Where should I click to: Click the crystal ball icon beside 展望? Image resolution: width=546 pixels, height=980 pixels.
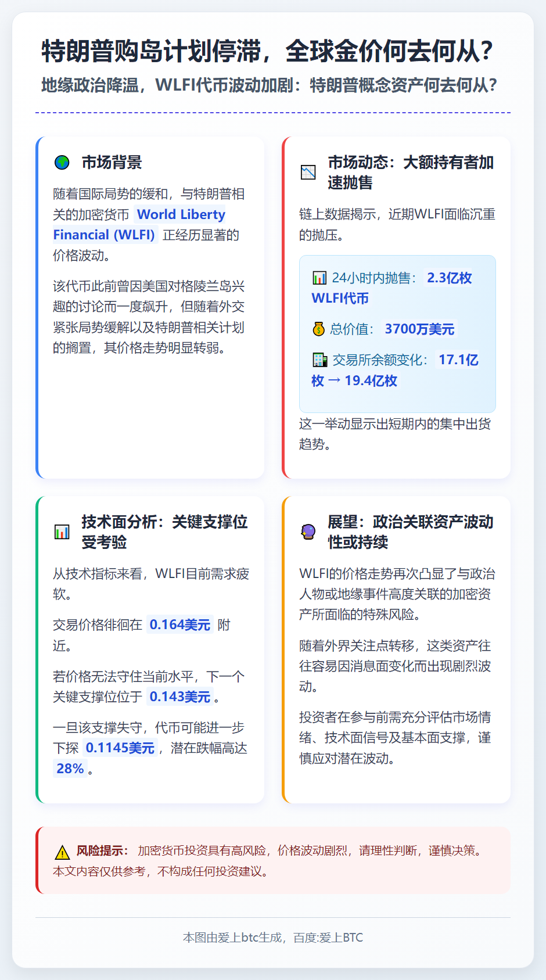coord(308,532)
